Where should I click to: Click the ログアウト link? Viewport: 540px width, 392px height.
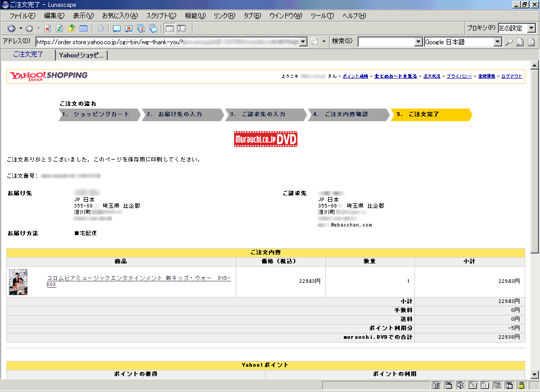[x=512, y=76]
